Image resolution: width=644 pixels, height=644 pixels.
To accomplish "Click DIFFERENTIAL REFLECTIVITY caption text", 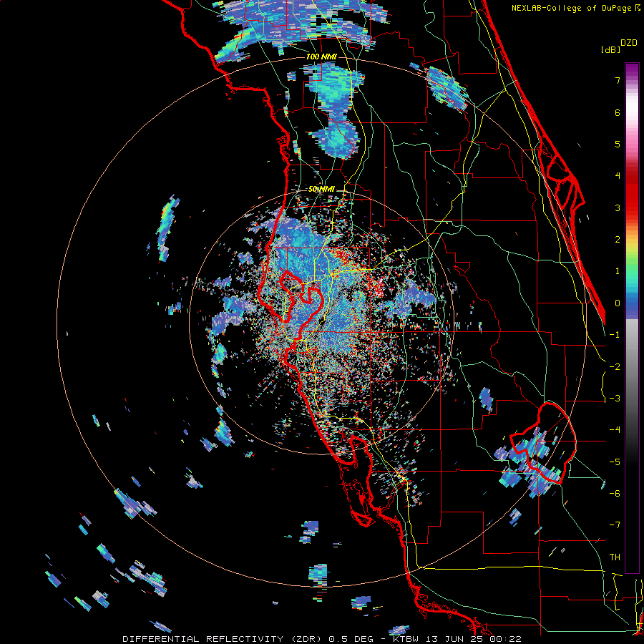I will (x=203, y=639).
